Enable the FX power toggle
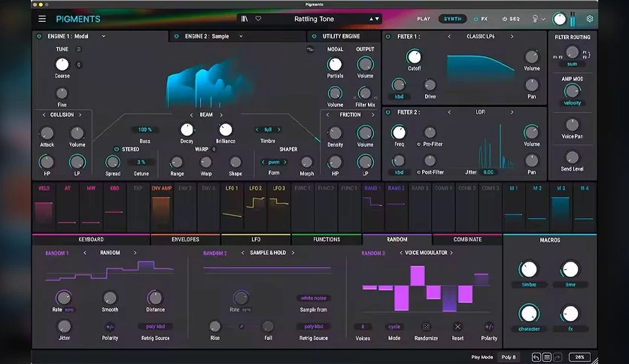 pos(476,19)
